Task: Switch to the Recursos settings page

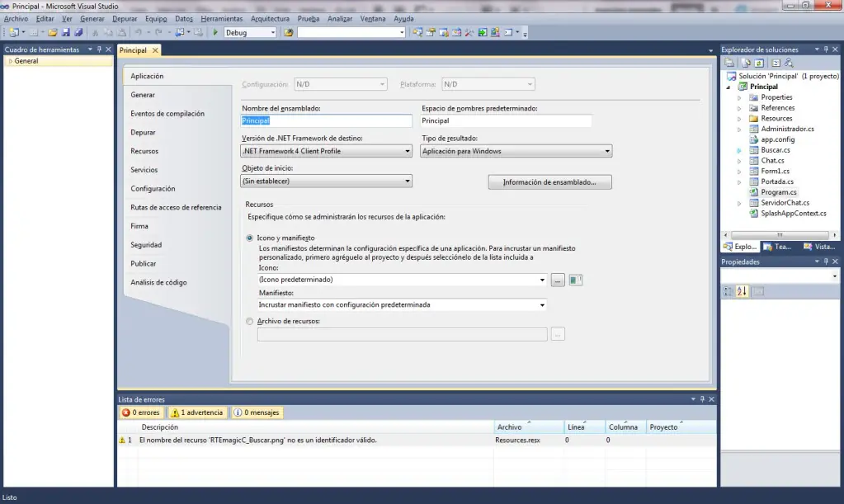Action: pos(144,151)
